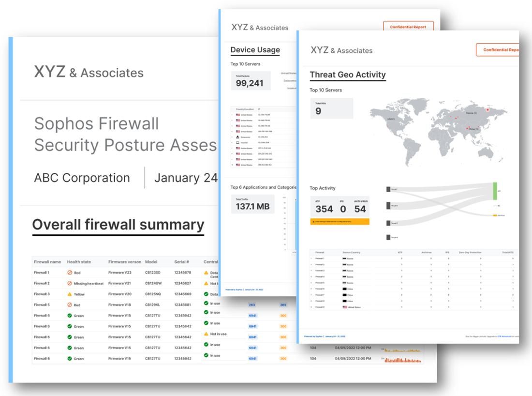
Task: Click the total hits figure 9
Action: tap(318, 111)
